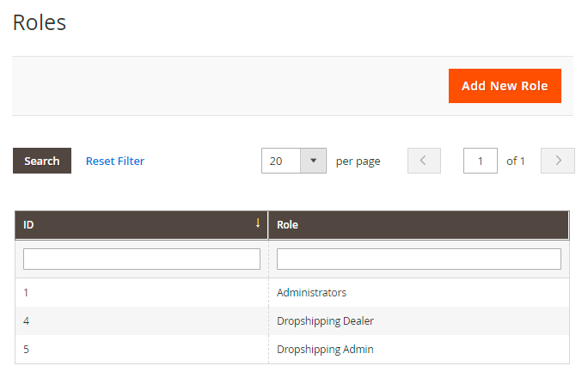Screen dimensions: 588x372
Task: Click the ID filter text box
Action: (142, 259)
